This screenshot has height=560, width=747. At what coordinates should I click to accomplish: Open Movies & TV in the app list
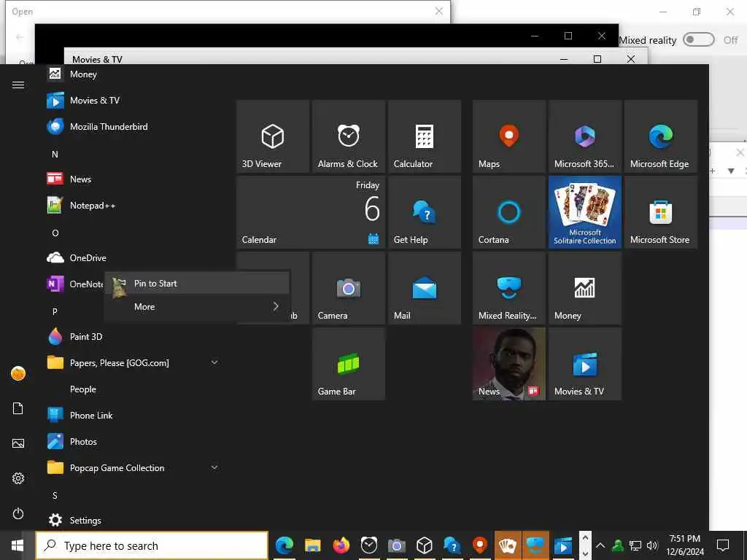133,101
